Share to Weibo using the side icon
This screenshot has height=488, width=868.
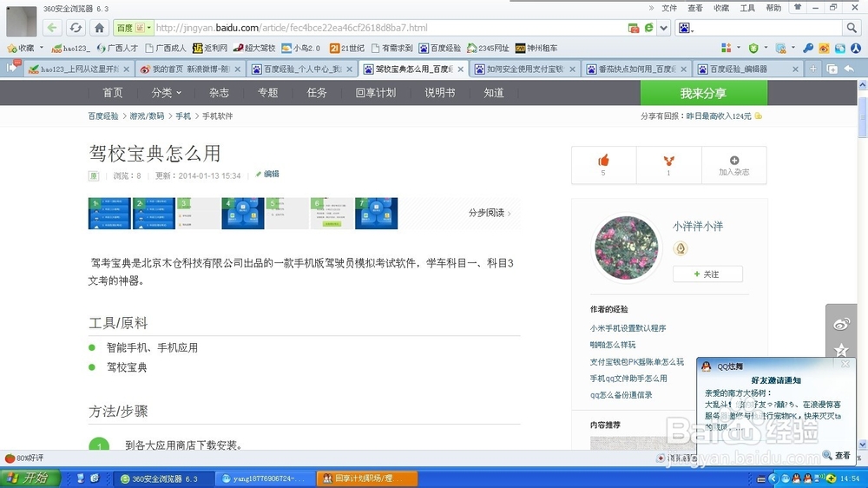(841, 325)
